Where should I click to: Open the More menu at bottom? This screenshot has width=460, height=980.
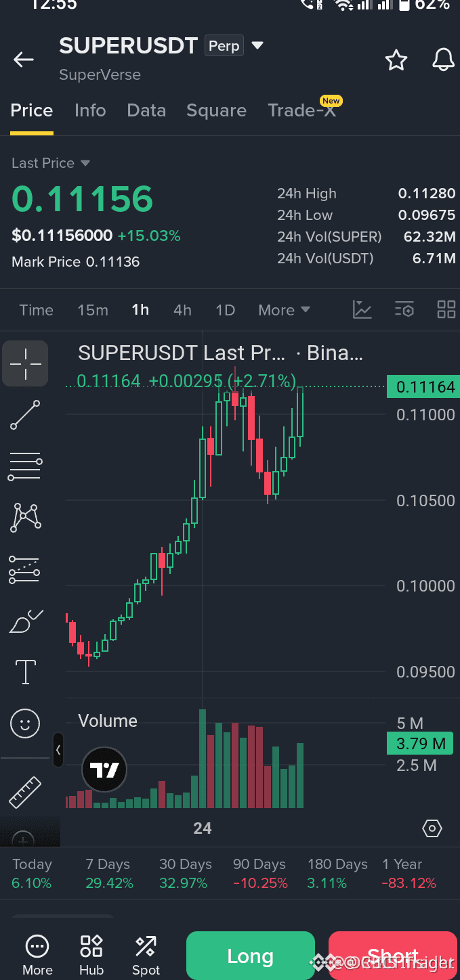point(37,955)
